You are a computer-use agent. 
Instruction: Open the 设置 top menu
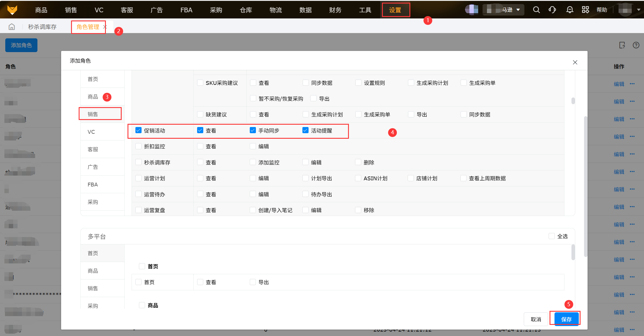tap(395, 10)
